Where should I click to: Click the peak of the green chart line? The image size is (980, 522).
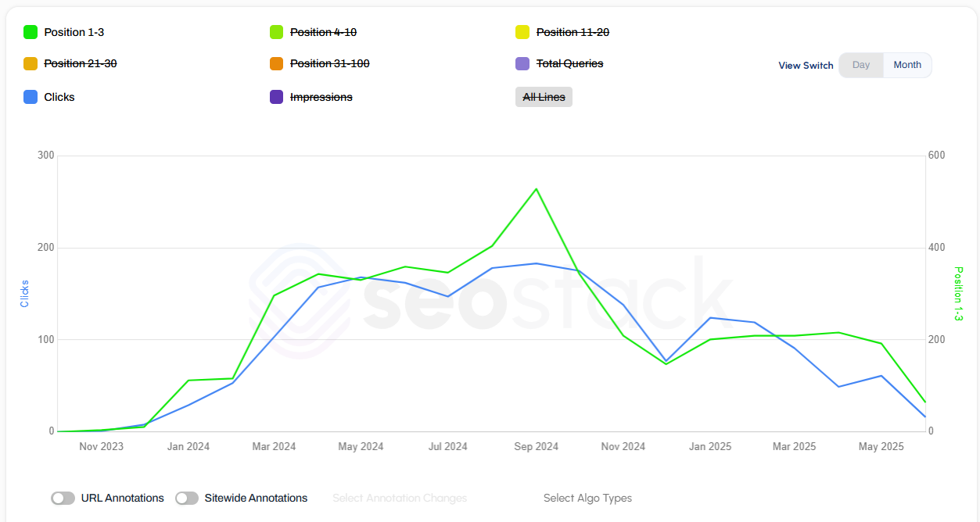pos(536,189)
